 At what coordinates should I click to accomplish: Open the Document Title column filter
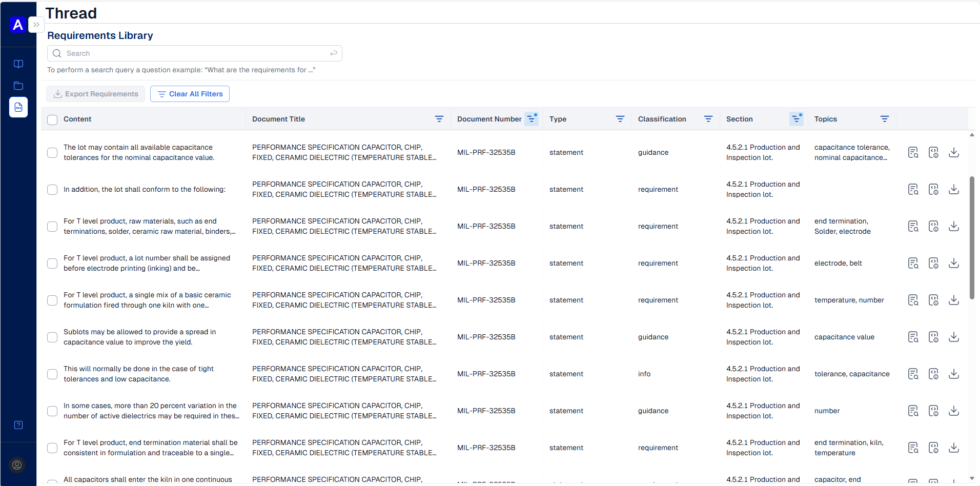(439, 119)
